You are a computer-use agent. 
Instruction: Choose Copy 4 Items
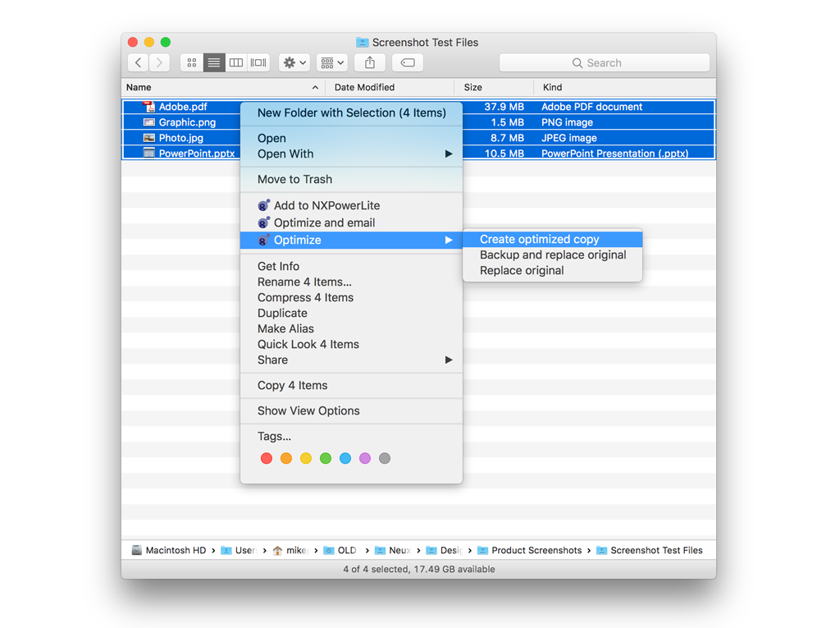click(x=351, y=386)
